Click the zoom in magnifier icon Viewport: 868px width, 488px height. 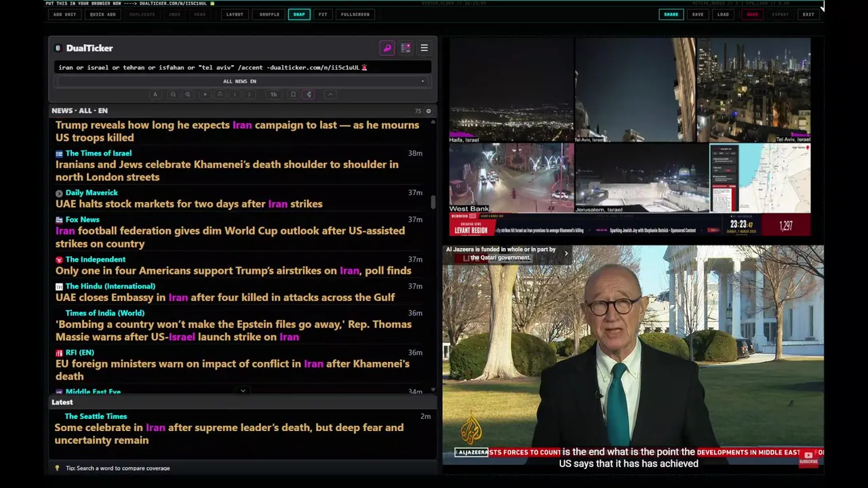pyautogui.click(x=188, y=94)
